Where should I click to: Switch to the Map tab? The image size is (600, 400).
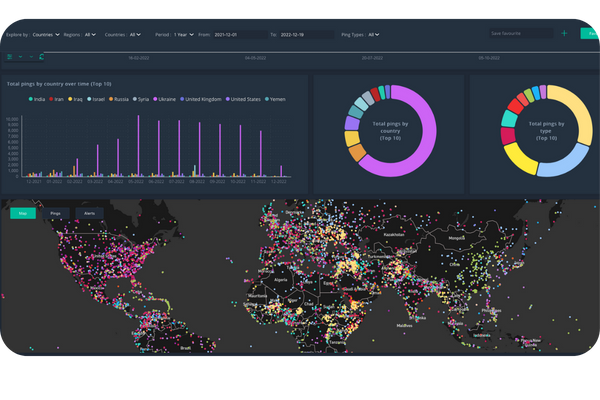tap(23, 213)
